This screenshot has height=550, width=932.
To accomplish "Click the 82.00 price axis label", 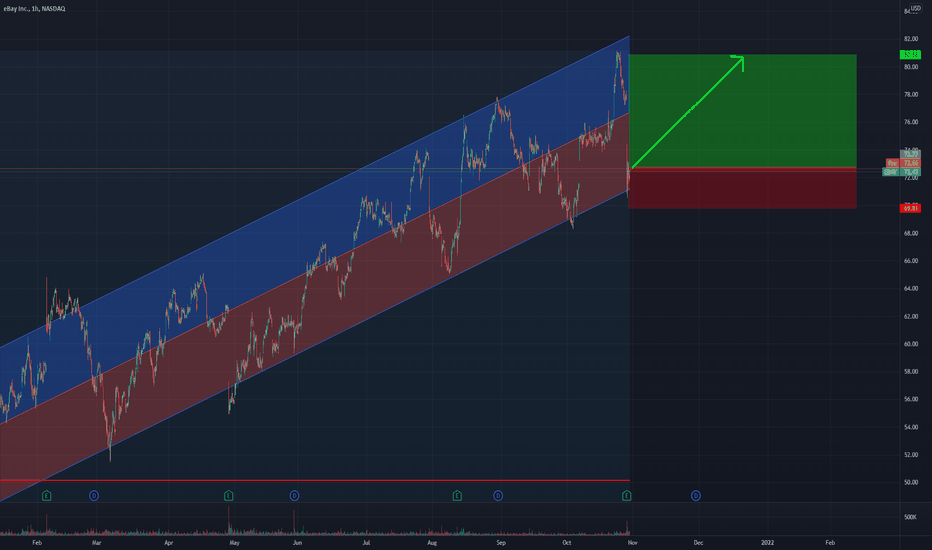I will coord(911,39).
